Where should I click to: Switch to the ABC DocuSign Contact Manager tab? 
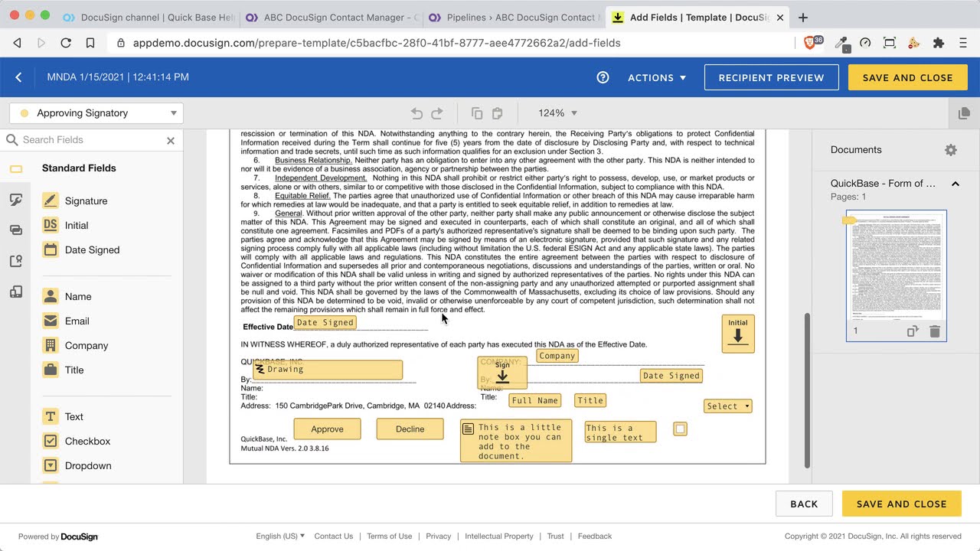point(332,17)
